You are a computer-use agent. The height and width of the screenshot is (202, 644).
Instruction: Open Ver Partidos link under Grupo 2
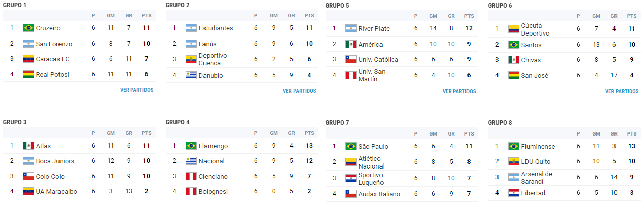pos(299,91)
